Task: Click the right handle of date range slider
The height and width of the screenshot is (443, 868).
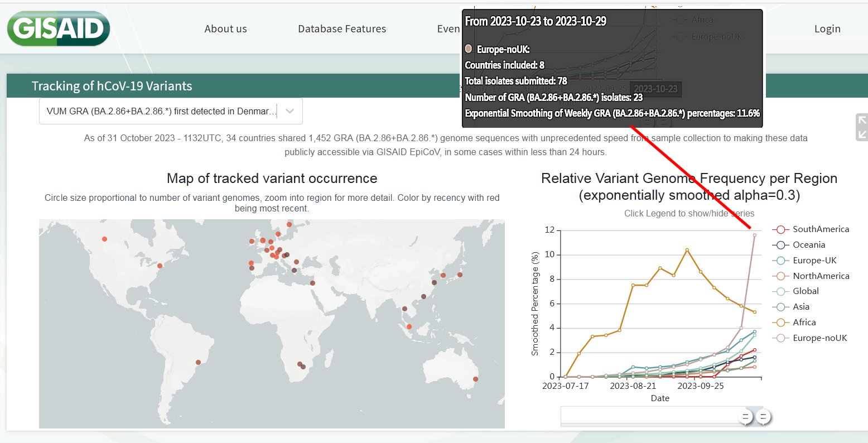Action: [763, 417]
